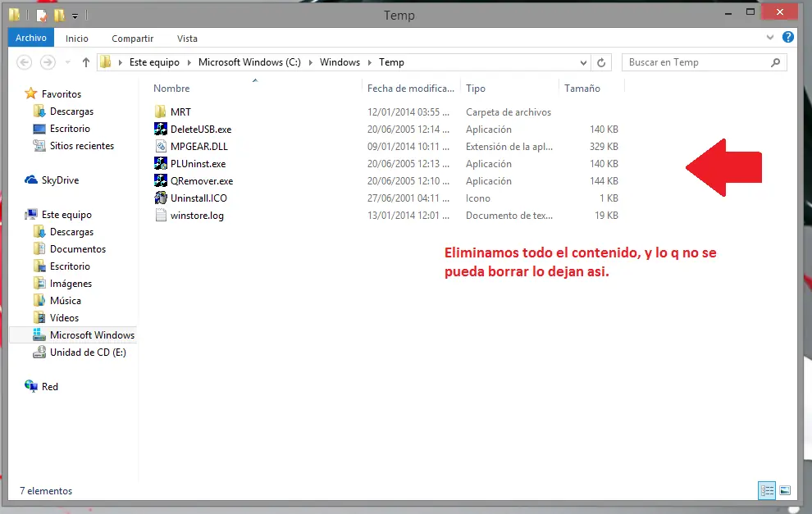Click the Icono type of Uninstall.ICO
Image resolution: width=812 pixels, height=514 pixels.
point(478,198)
